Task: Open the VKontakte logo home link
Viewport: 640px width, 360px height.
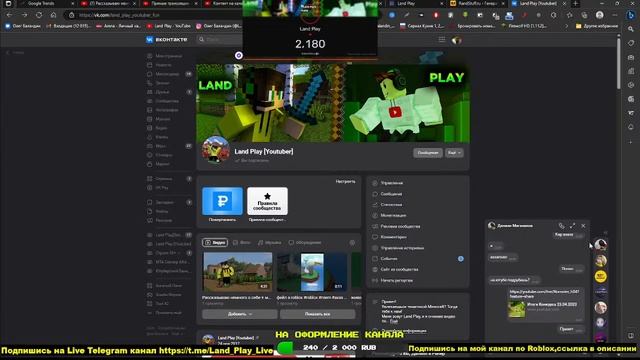Action: click(x=167, y=40)
